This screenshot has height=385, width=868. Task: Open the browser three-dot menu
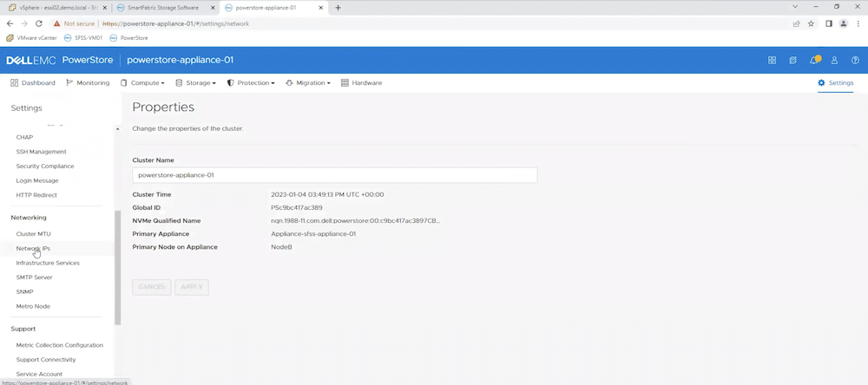coord(858,23)
